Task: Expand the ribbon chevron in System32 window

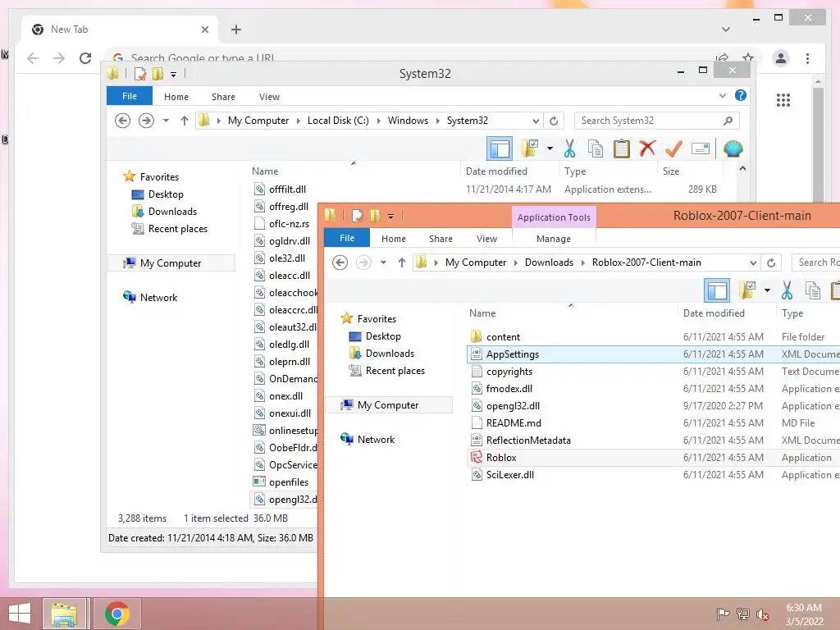Action: pos(722,96)
